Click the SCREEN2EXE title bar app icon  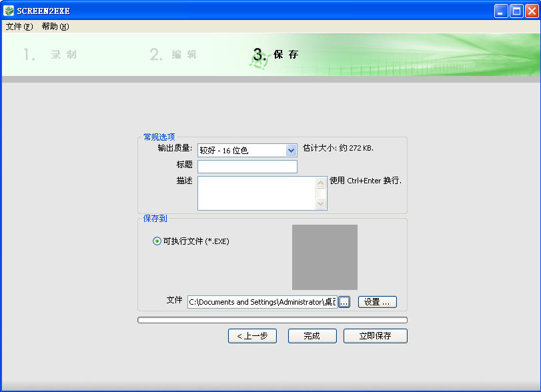click(x=9, y=11)
